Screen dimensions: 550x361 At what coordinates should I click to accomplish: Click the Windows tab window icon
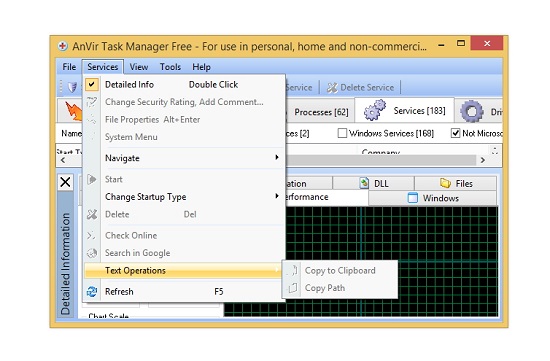(x=413, y=198)
